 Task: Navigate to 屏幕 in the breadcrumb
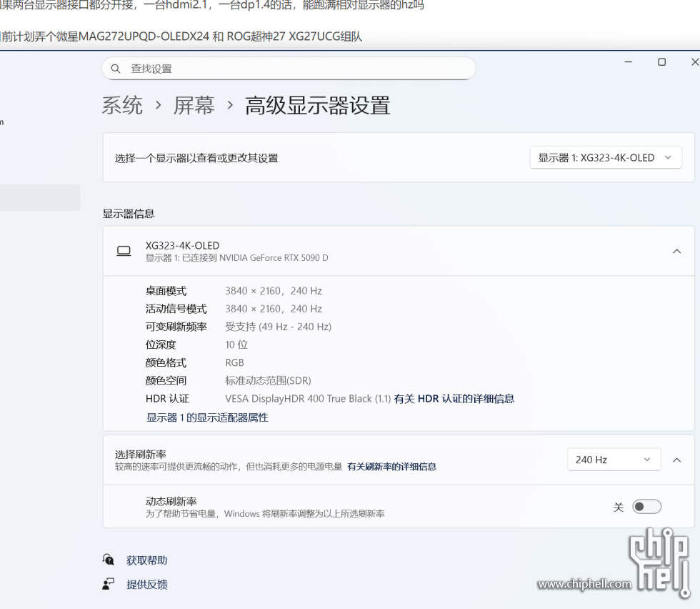[x=194, y=105]
